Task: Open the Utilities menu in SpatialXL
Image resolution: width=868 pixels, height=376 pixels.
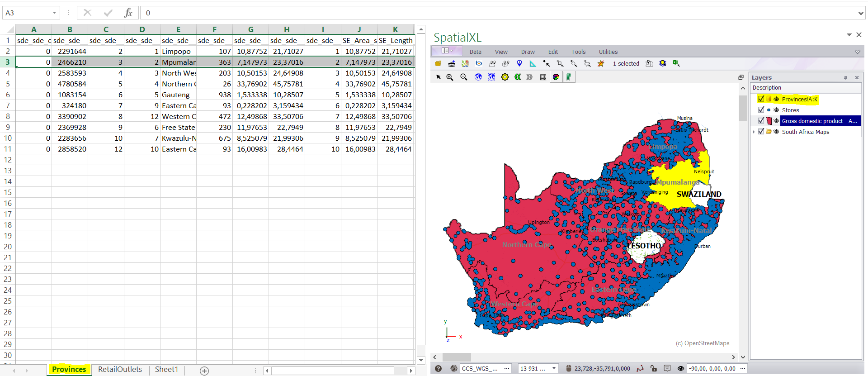Action: tap(608, 52)
